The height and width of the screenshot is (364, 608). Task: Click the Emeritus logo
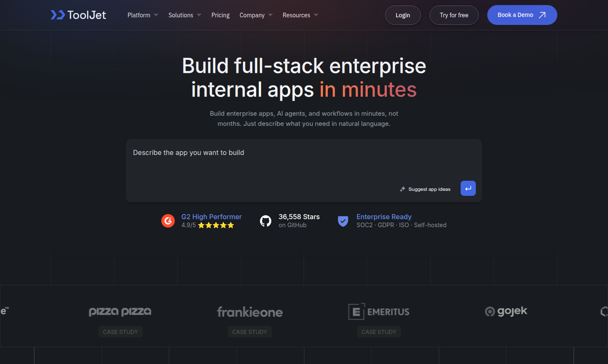[379, 312]
